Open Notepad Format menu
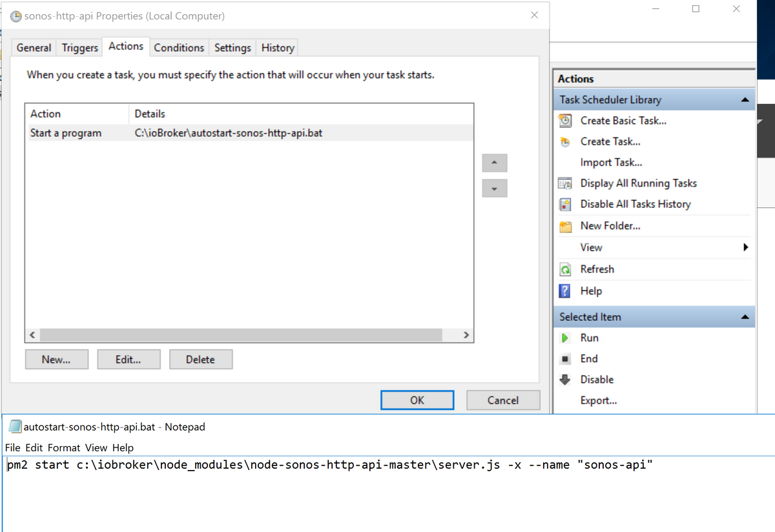Screen dimensions: 775x532 point(64,447)
